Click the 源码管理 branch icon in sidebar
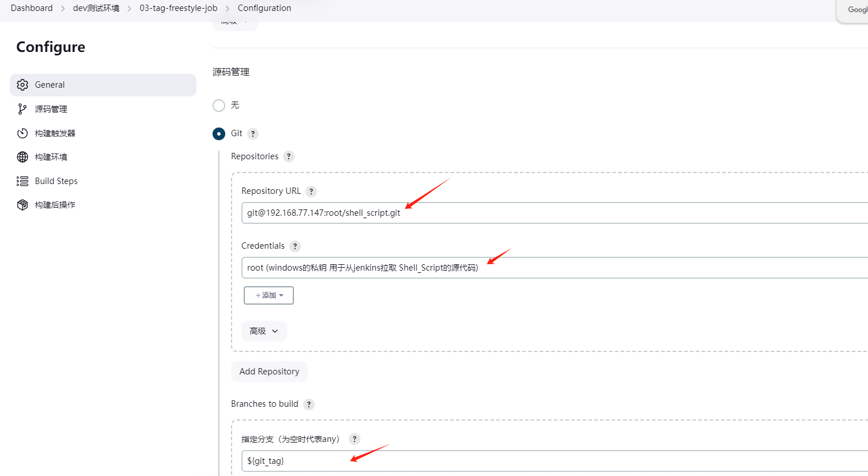The height and width of the screenshot is (476, 868). pyautogui.click(x=23, y=109)
